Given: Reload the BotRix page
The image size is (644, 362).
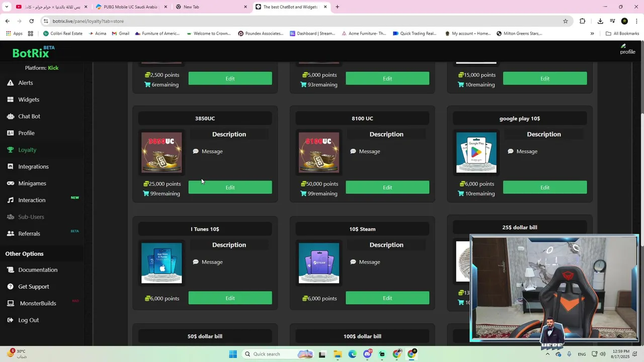Looking at the screenshot, I should (x=31, y=21).
